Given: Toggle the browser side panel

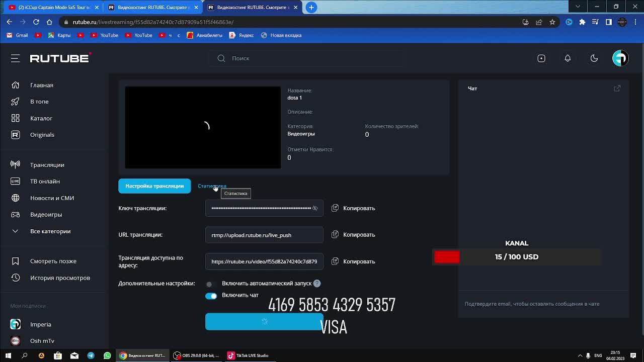Looking at the screenshot, I should (608, 22).
